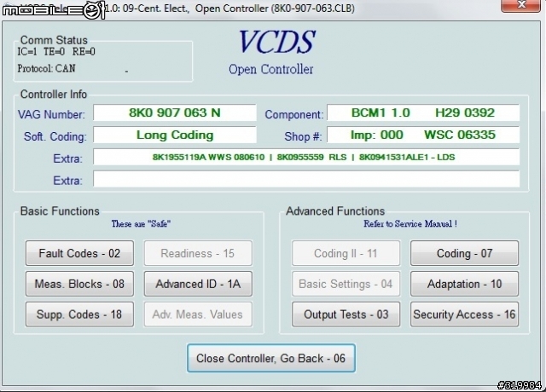Click the disabled Basic Settings - 04 button
The width and height of the screenshot is (546, 392).
[x=346, y=284]
